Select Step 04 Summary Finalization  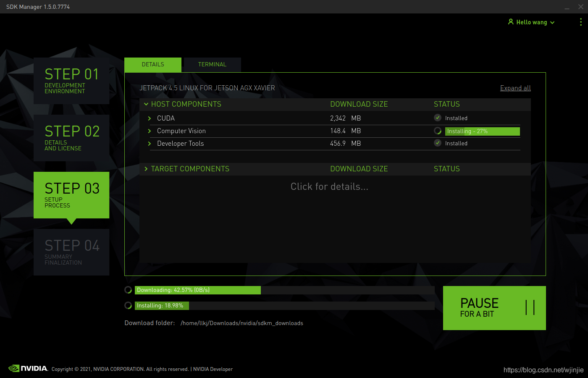tap(71, 252)
